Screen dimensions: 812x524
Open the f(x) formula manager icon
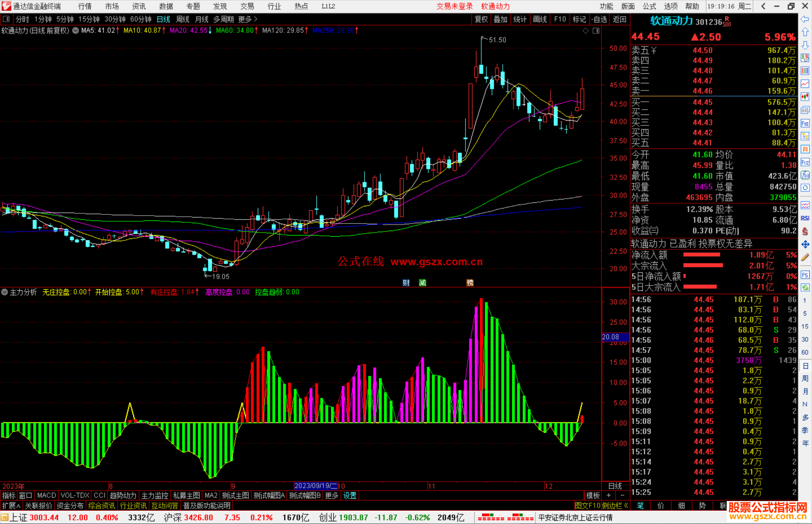805,175
